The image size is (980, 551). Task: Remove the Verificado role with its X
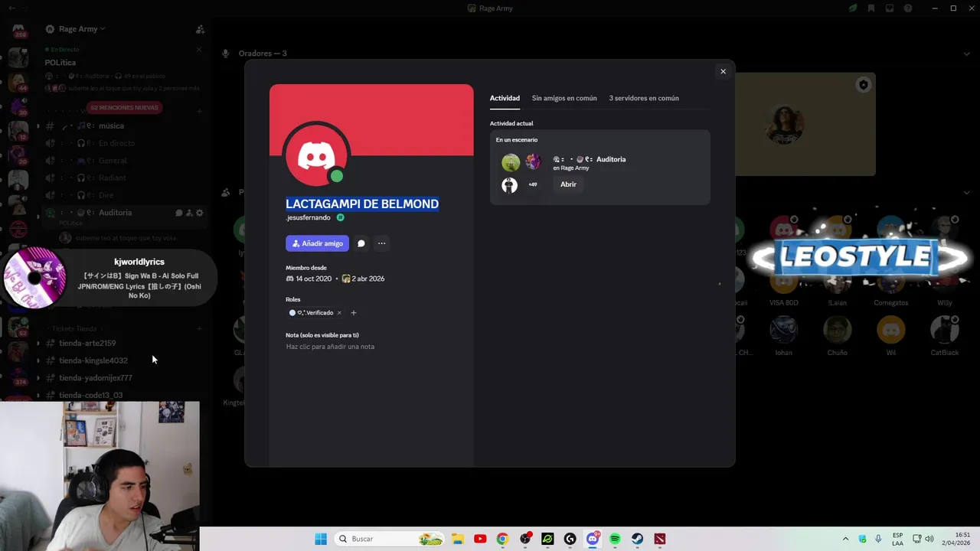point(339,313)
